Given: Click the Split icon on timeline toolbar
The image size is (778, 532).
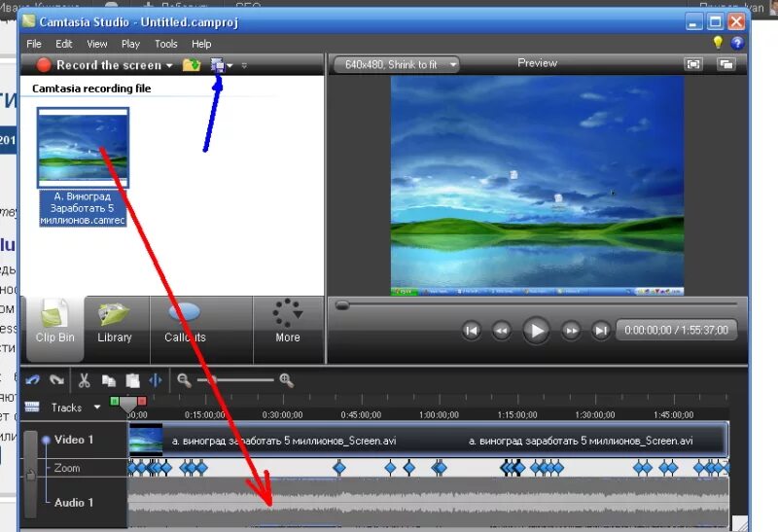Looking at the screenshot, I should pos(156,380).
